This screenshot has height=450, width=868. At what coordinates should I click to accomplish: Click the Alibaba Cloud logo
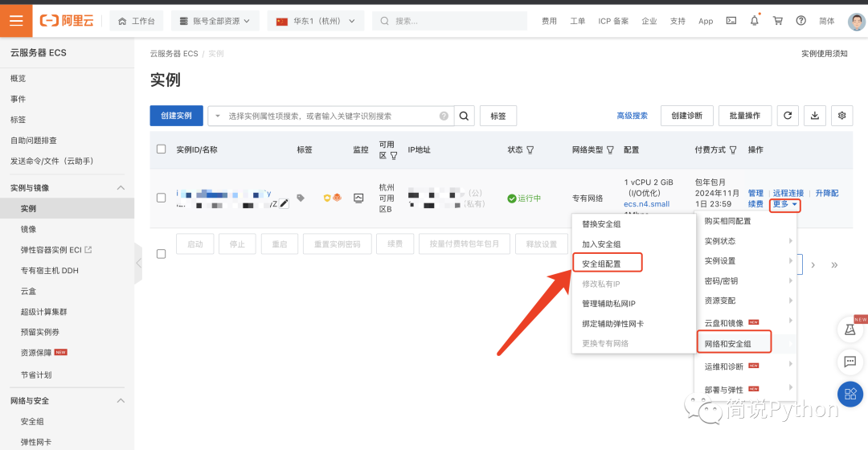tap(67, 21)
